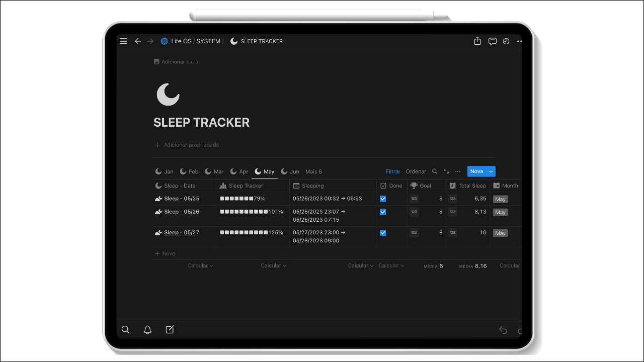Screen dimensions: 644x362
Task: Open the Sleep - 05/25 row icon
Action: click(158, 199)
